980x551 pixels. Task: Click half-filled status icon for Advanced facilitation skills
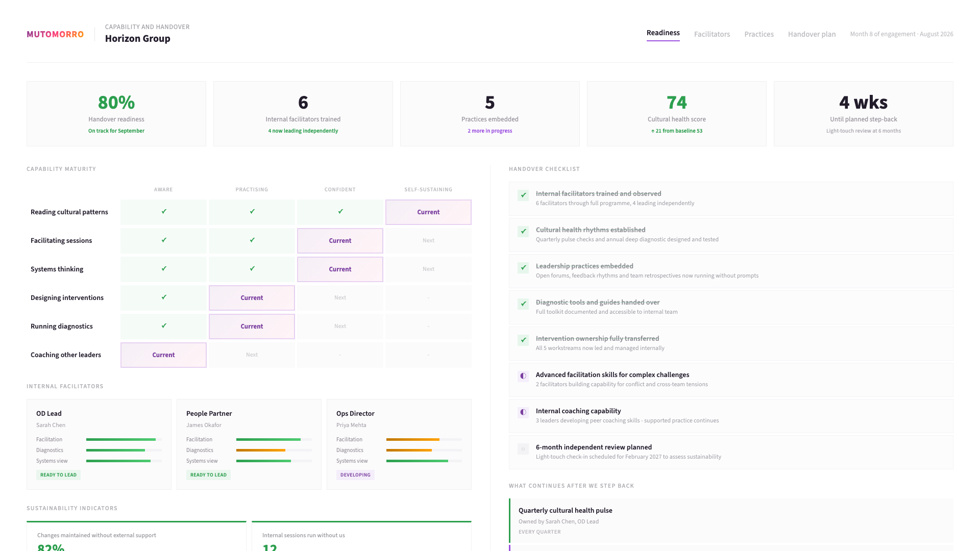[523, 376]
